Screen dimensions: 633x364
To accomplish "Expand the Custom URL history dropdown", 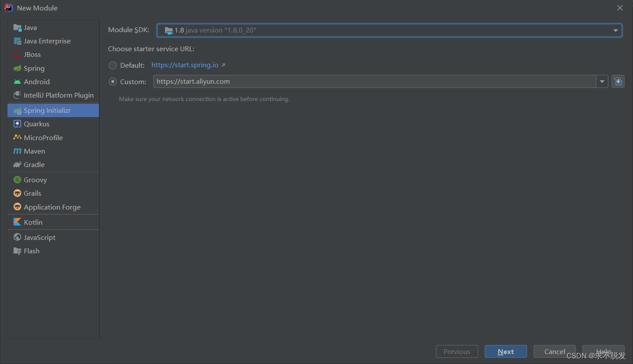I will point(602,81).
